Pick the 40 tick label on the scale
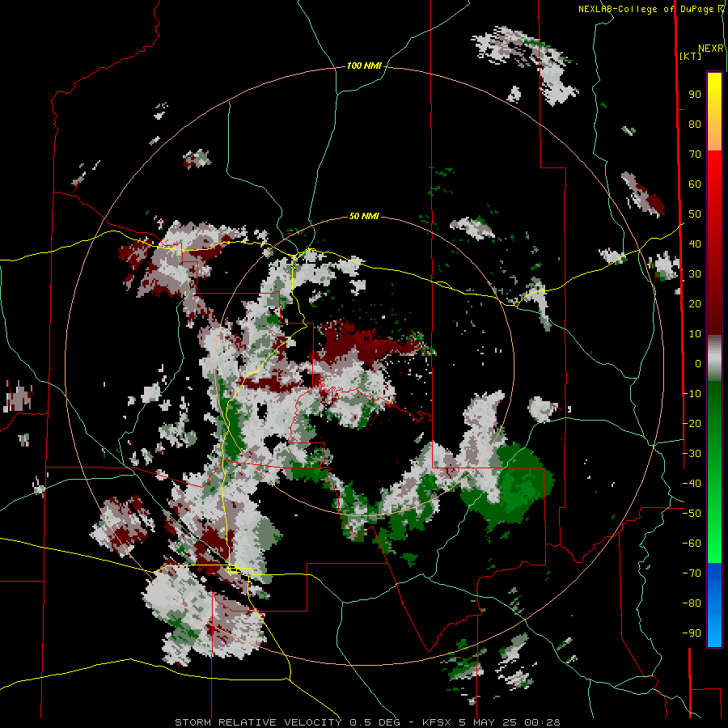This screenshot has width=728, height=728. pyautogui.click(x=695, y=244)
